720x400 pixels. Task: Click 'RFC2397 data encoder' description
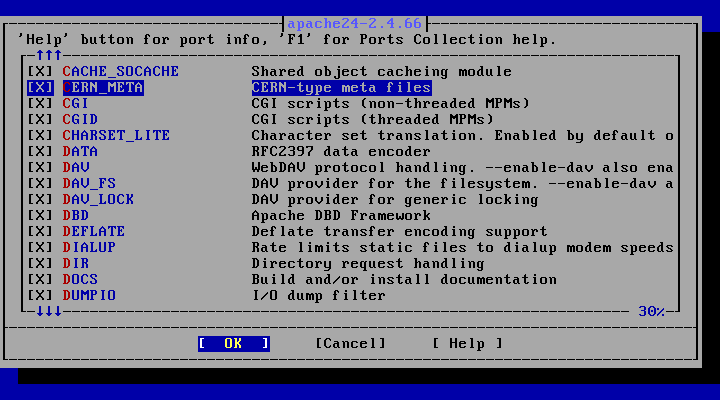coord(341,152)
